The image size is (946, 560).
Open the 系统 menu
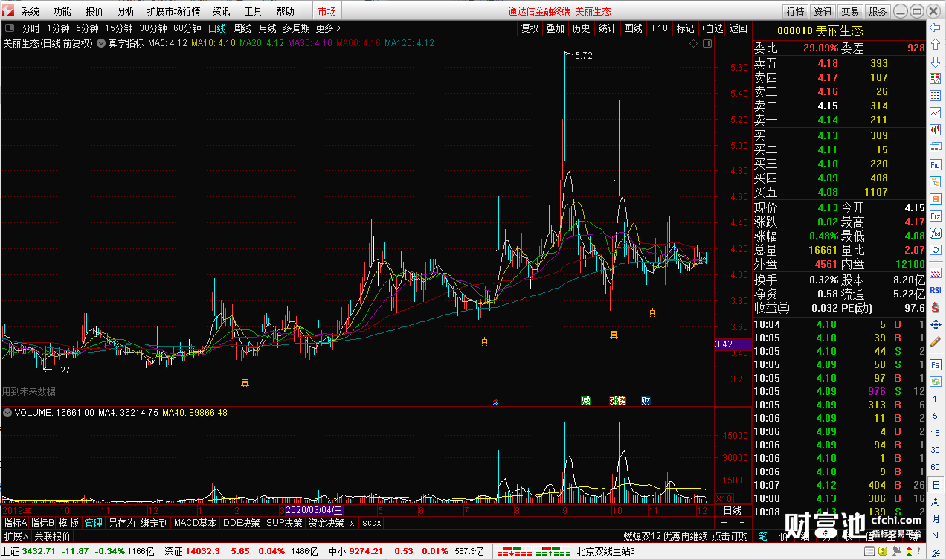pyautogui.click(x=30, y=11)
